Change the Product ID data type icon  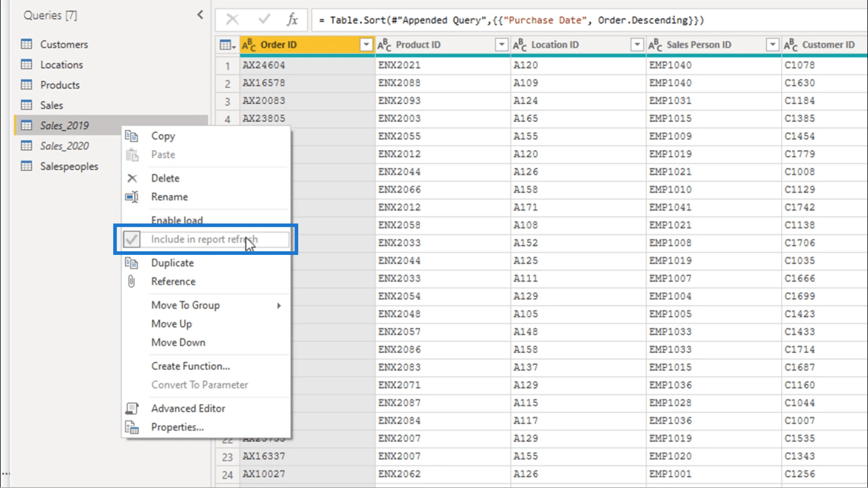[385, 44]
